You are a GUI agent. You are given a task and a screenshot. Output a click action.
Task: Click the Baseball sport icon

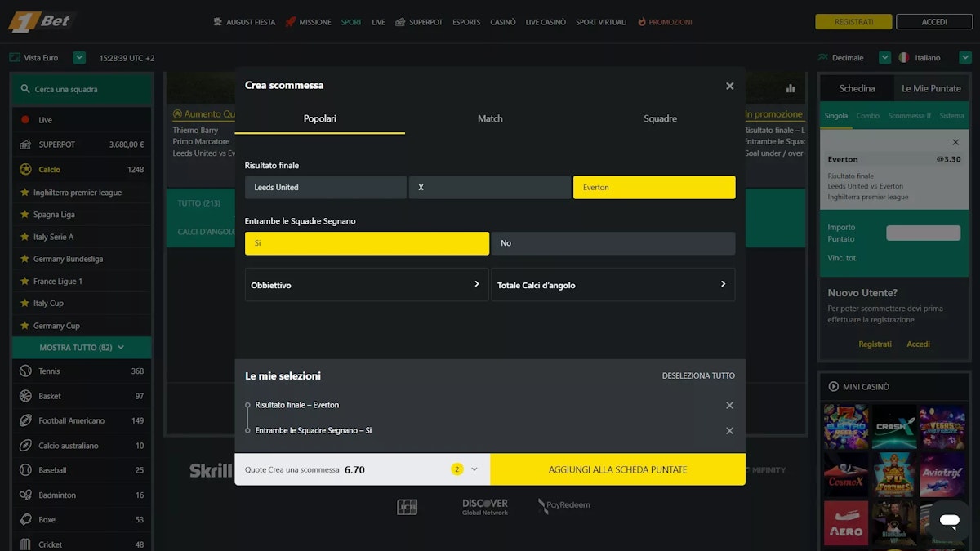[25, 470]
